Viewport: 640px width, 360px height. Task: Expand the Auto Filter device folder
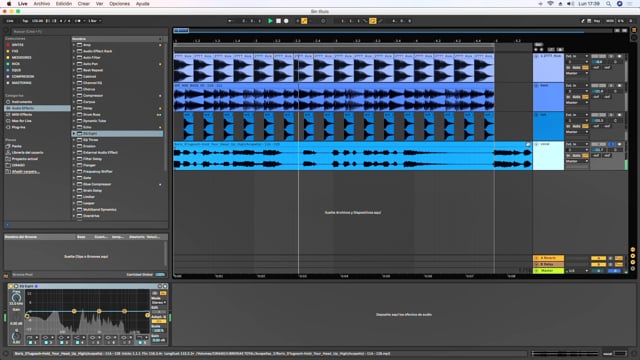click(74, 58)
